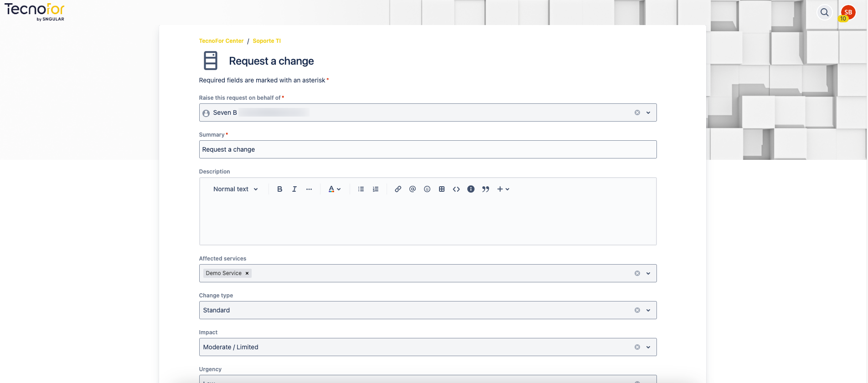Screen dimensions: 868x383
Task: Insert a code snippet block
Action: 456,189
